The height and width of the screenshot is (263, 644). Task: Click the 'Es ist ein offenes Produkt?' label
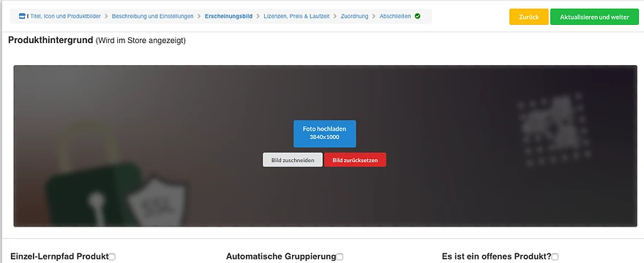point(497,257)
